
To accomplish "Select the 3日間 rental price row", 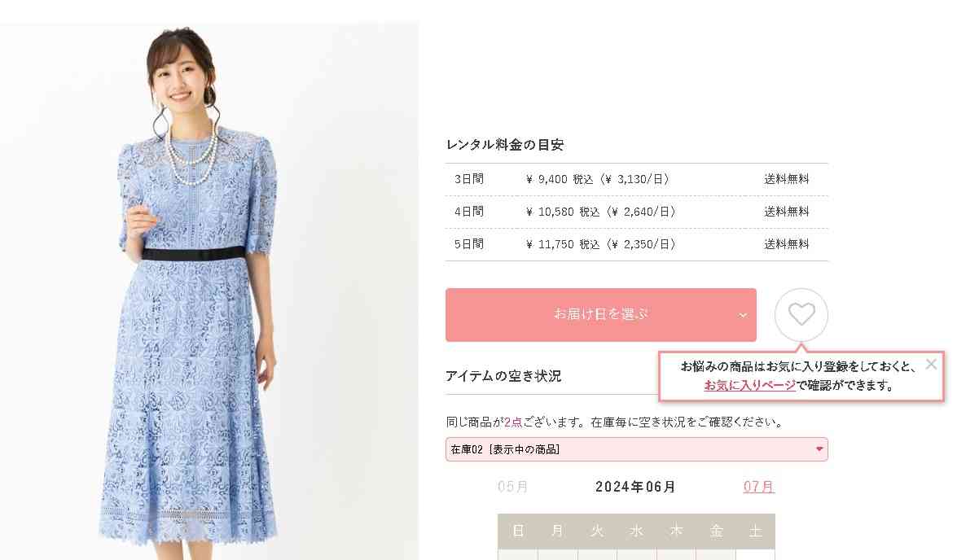I will (x=637, y=179).
